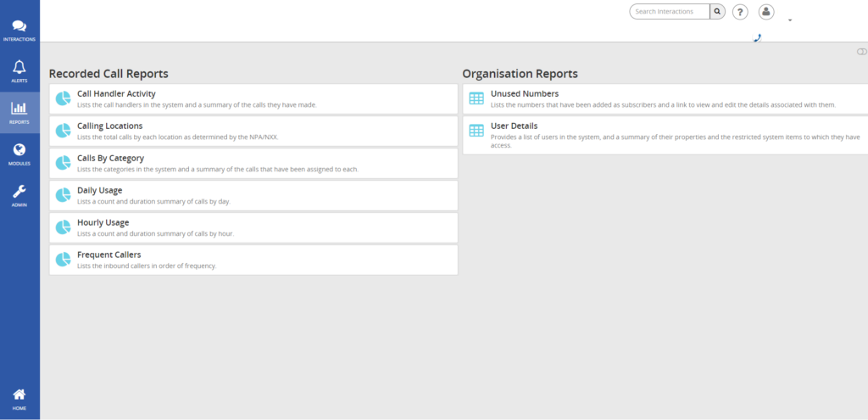Open the Daily Usage report

pos(253,195)
